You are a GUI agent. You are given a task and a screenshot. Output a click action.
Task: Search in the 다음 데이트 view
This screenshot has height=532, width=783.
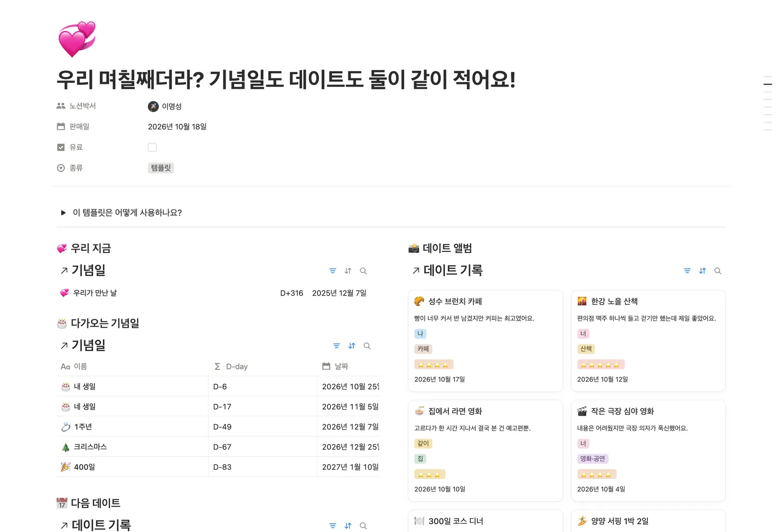[363, 526]
